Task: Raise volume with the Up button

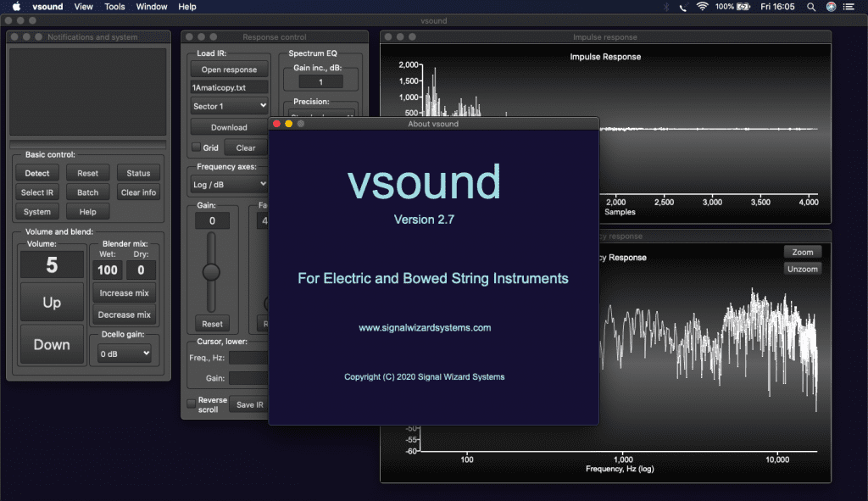Action: pos(52,303)
